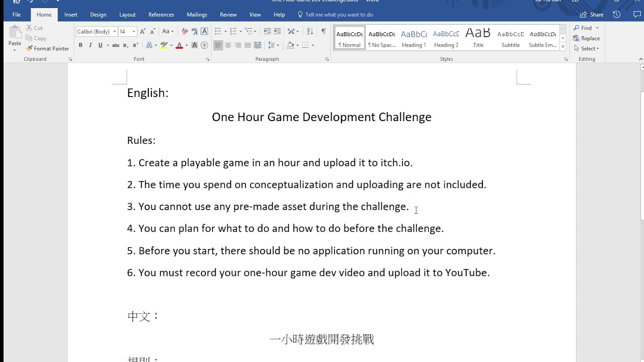
Task: Expand the Bullets list dropdown
Action: pos(225,31)
